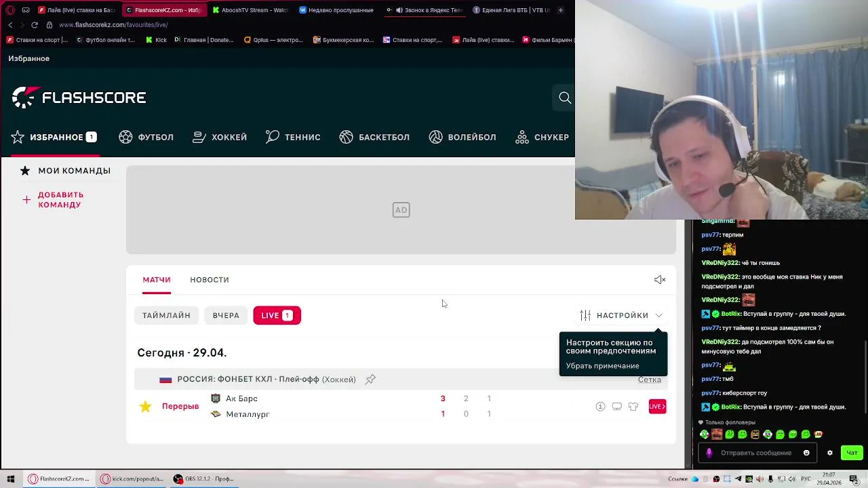Open the Мои команды heading
The height and width of the screenshot is (488, 868).
coord(66,171)
